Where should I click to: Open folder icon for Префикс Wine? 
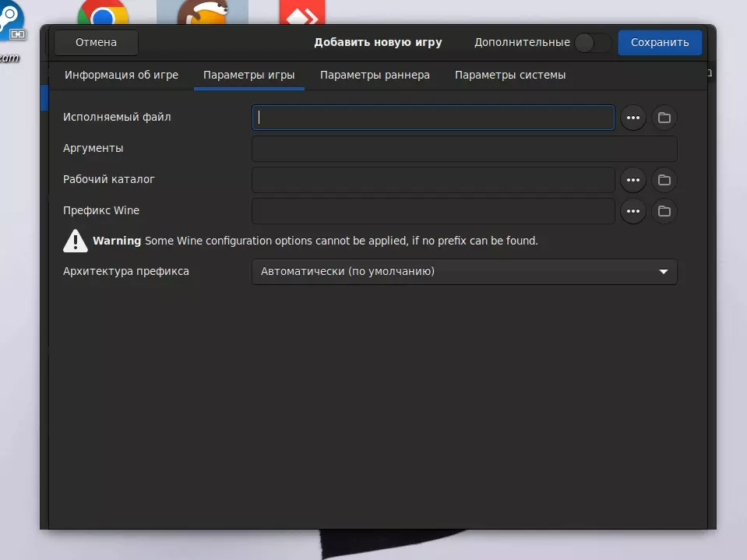click(x=664, y=211)
